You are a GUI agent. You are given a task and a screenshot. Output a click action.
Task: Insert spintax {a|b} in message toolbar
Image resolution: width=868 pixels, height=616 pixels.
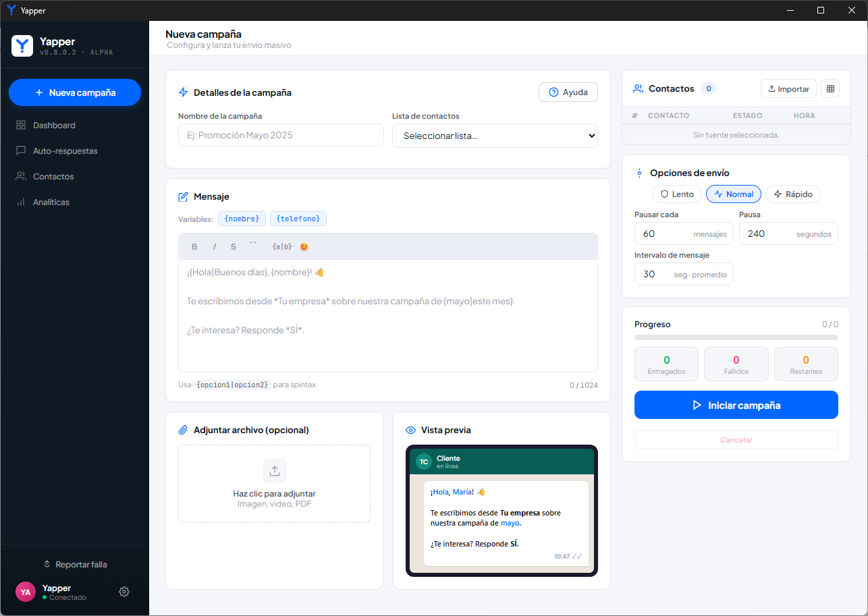[281, 247]
